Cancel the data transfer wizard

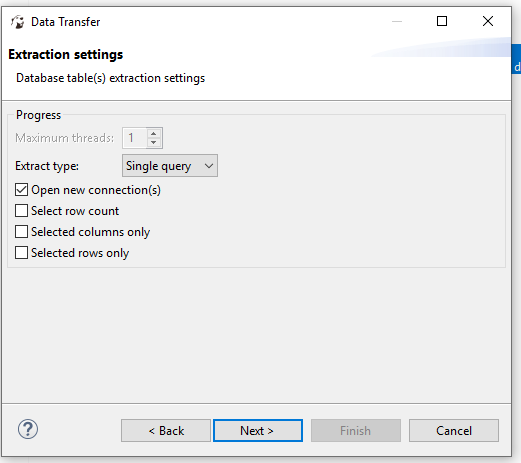coord(454,430)
